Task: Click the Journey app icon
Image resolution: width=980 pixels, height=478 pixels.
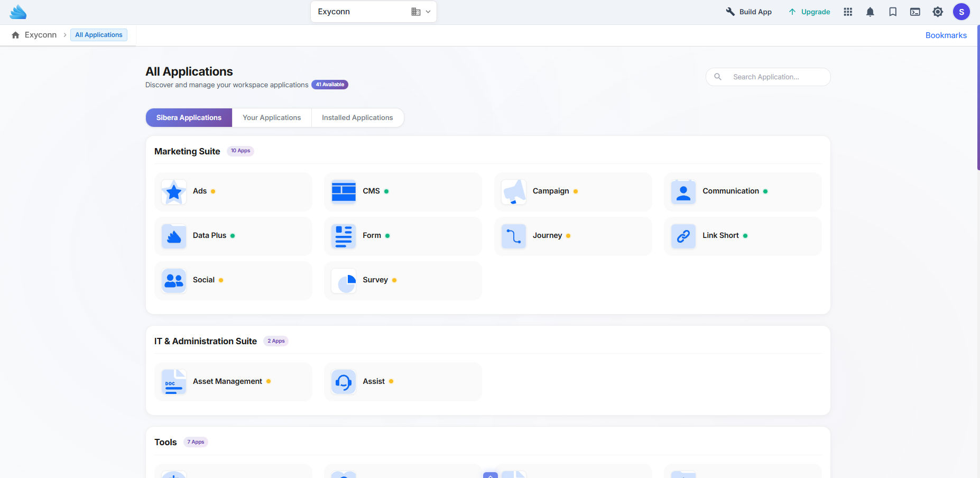Action: pyautogui.click(x=513, y=236)
